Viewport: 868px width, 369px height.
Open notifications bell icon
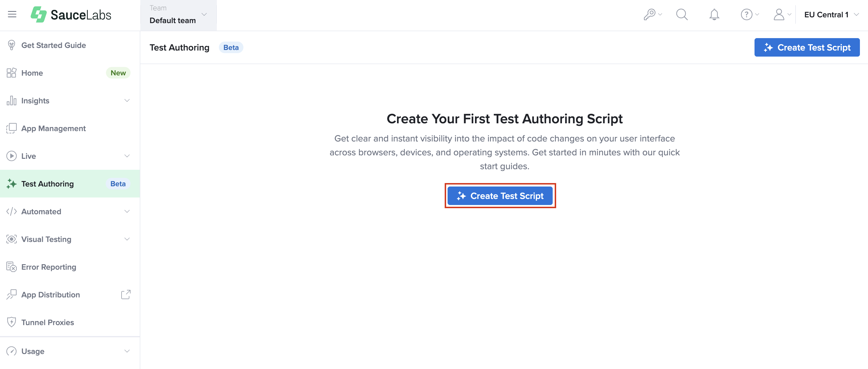coord(714,14)
